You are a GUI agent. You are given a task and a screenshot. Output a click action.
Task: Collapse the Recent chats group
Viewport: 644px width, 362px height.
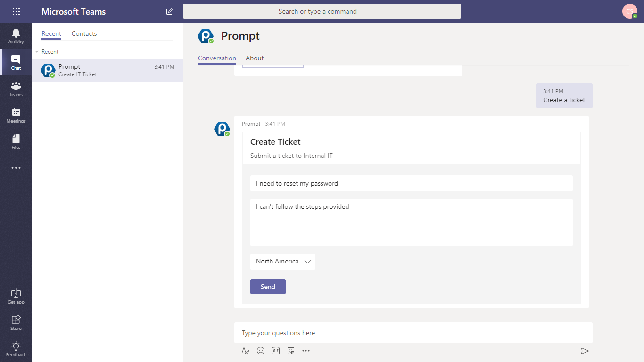37,52
